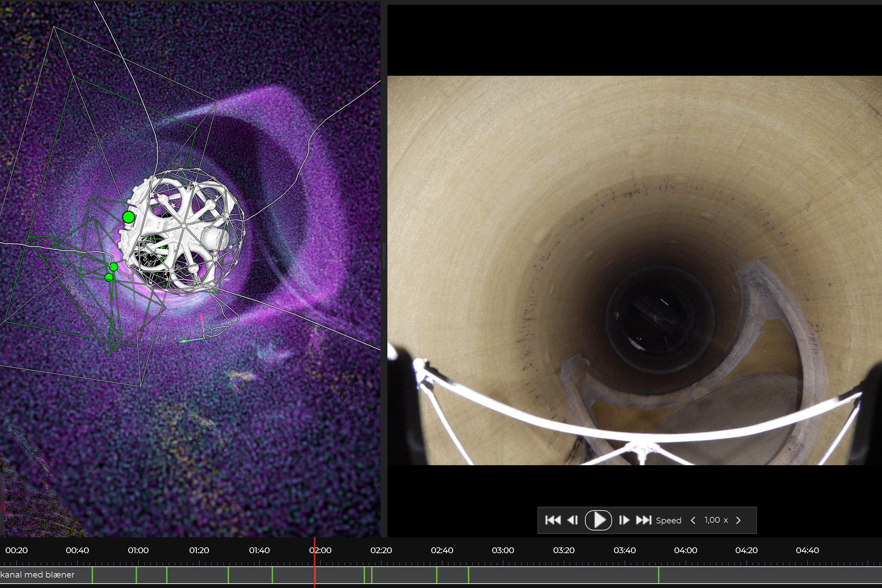Step forward one frame

624,520
